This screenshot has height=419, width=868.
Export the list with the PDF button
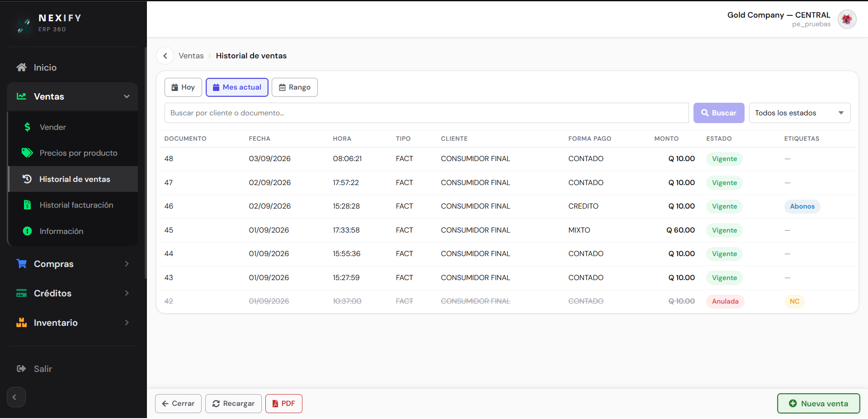283,404
